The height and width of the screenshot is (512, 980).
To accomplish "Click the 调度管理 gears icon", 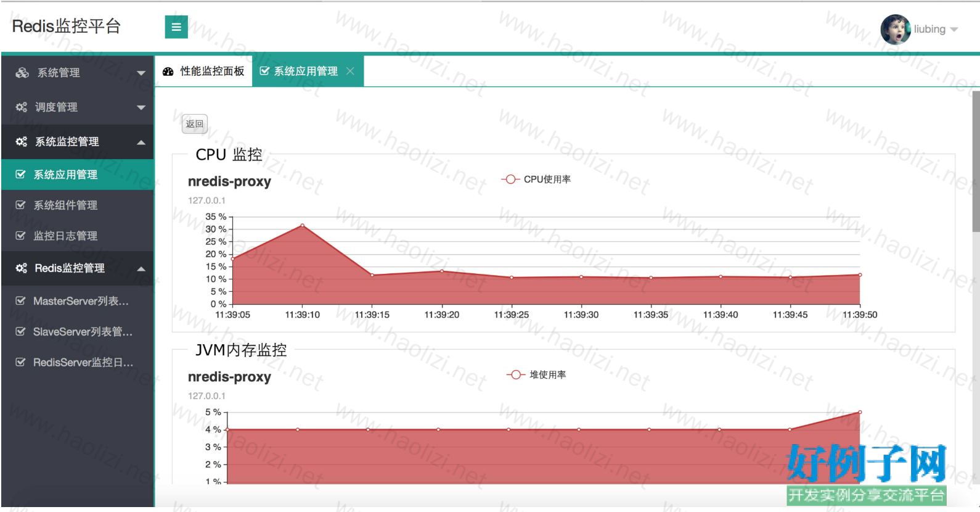I will tap(22, 107).
